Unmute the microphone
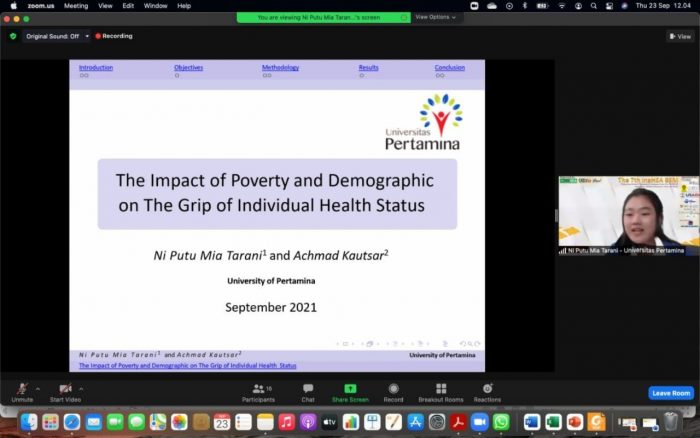The height and width of the screenshot is (438, 700). pos(22,389)
